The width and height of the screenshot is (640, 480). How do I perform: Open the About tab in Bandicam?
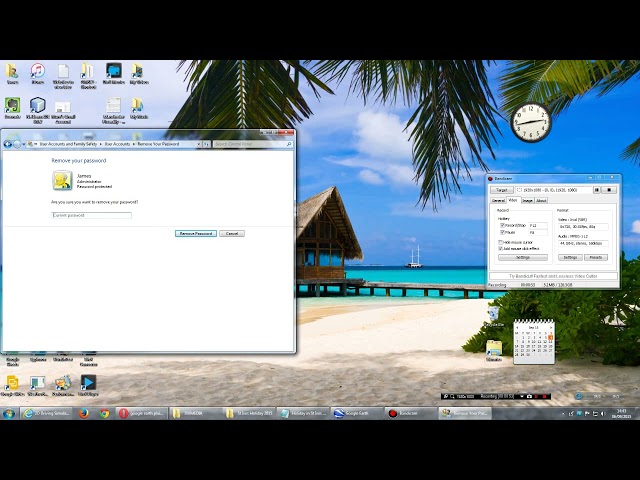coord(541,200)
